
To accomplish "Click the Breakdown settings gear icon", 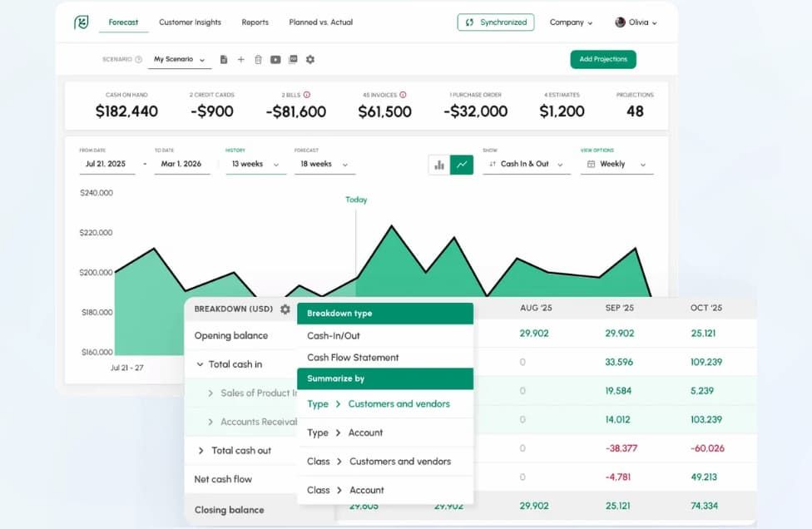I will pos(285,309).
